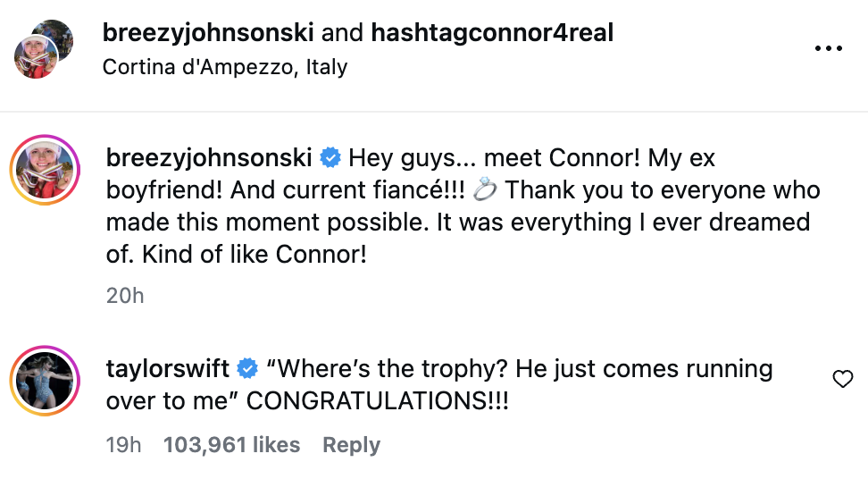Screen dimensions: 868x479
Task: Click the CONGRATULATIONS comment text
Action: pyautogui.click(x=375, y=400)
